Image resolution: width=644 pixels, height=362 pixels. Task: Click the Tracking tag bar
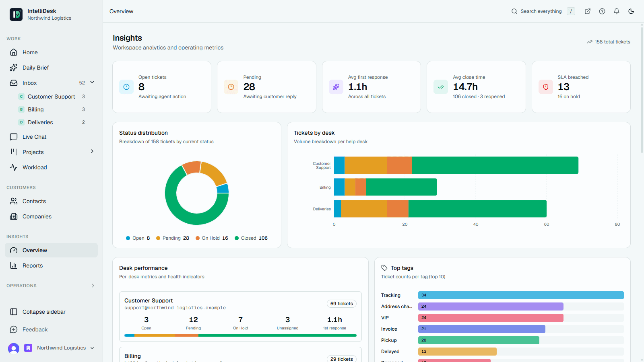[x=521, y=295]
